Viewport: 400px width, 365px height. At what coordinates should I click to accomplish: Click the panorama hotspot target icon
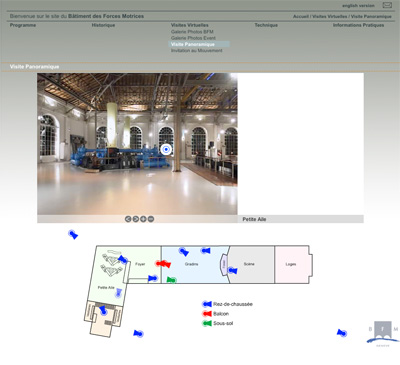coord(166,150)
